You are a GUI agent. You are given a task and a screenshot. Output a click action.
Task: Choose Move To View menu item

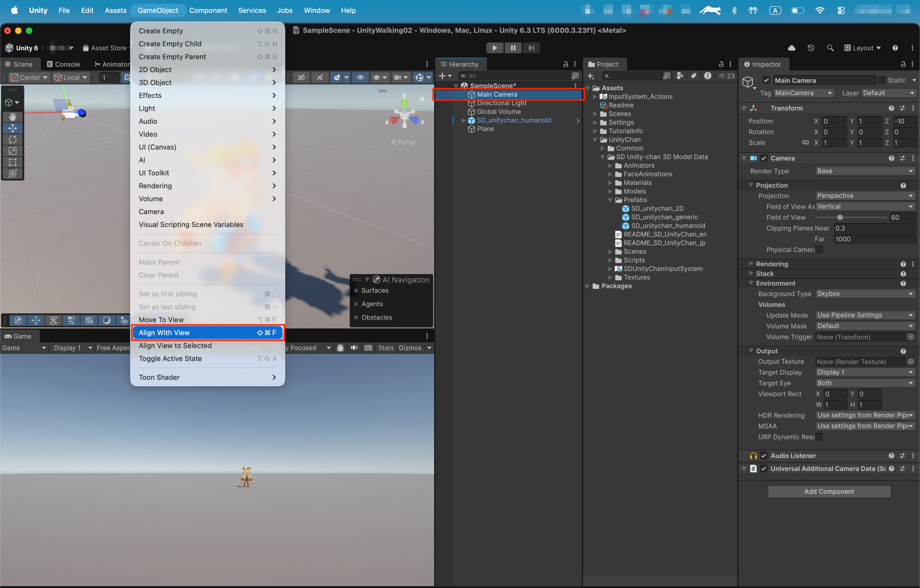pos(207,320)
